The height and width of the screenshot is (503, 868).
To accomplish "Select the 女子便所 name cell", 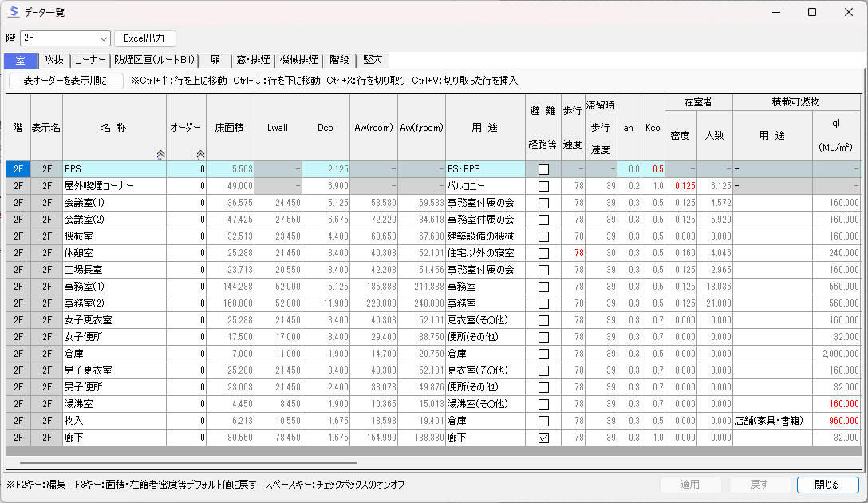I will pos(115,337).
